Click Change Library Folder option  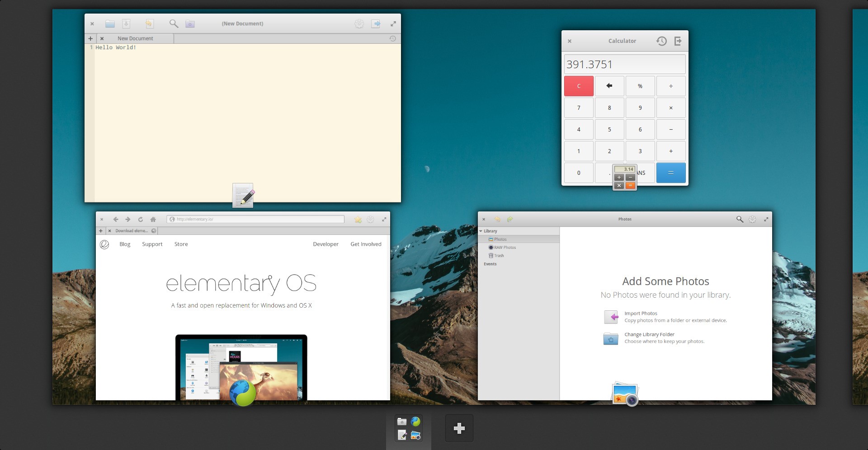pyautogui.click(x=654, y=338)
